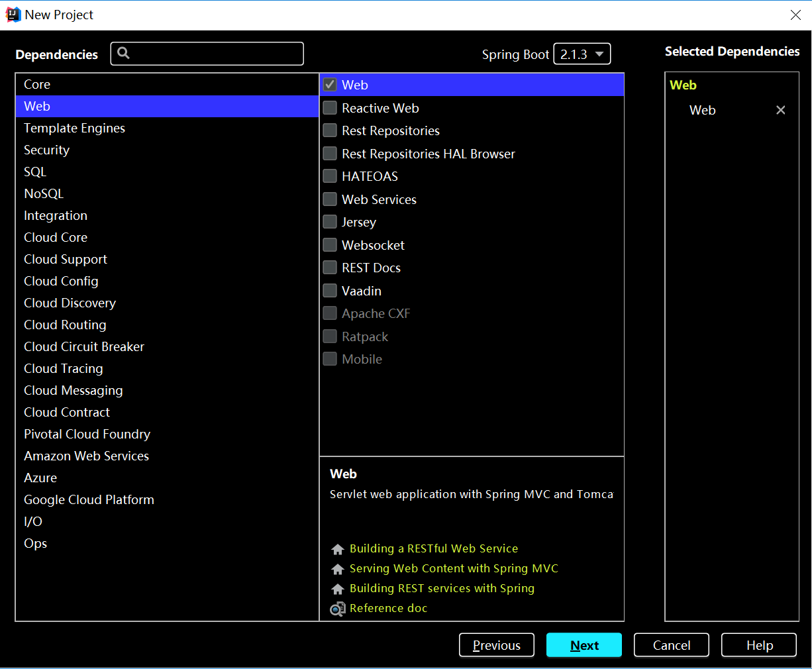Image resolution: width=812 pixels, height=669 pixels.
Task: Open the Reference doc link
Action: pyautogui.click(x=388, y=608)
